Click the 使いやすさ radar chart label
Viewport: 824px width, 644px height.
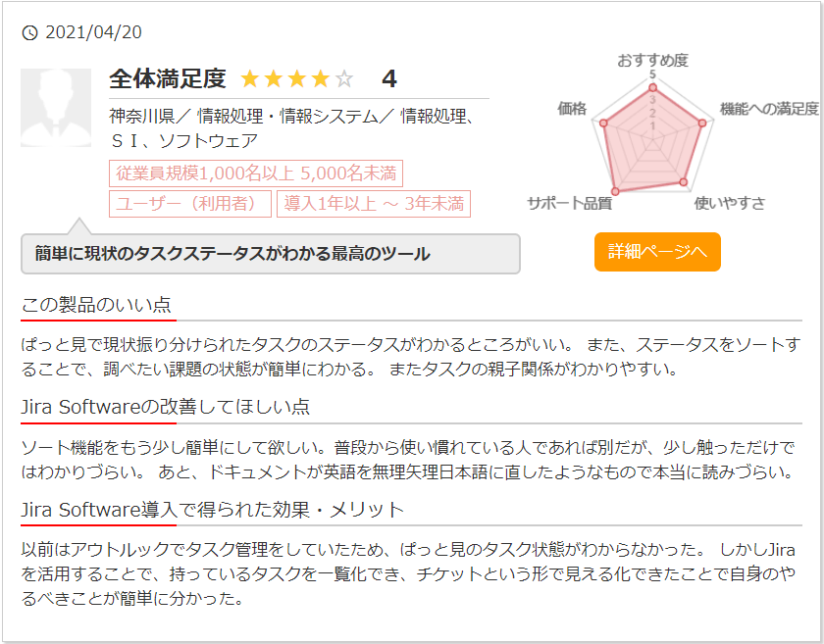point(729,203)
